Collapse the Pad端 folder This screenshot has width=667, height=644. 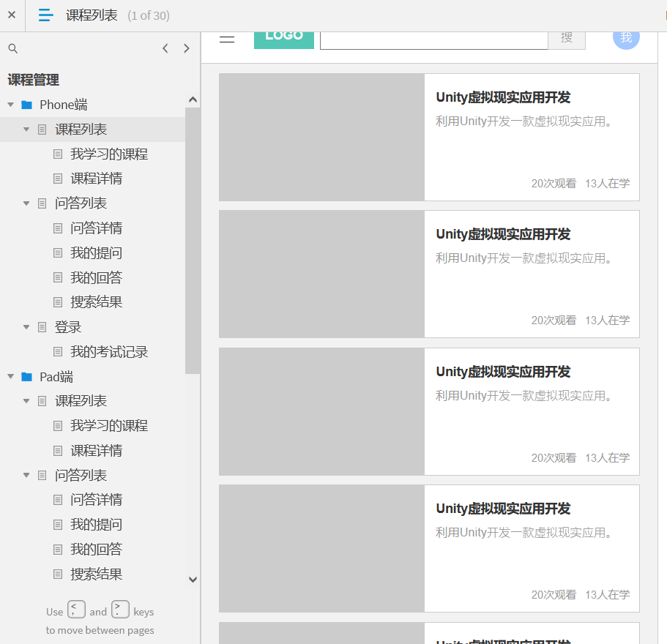11,377
